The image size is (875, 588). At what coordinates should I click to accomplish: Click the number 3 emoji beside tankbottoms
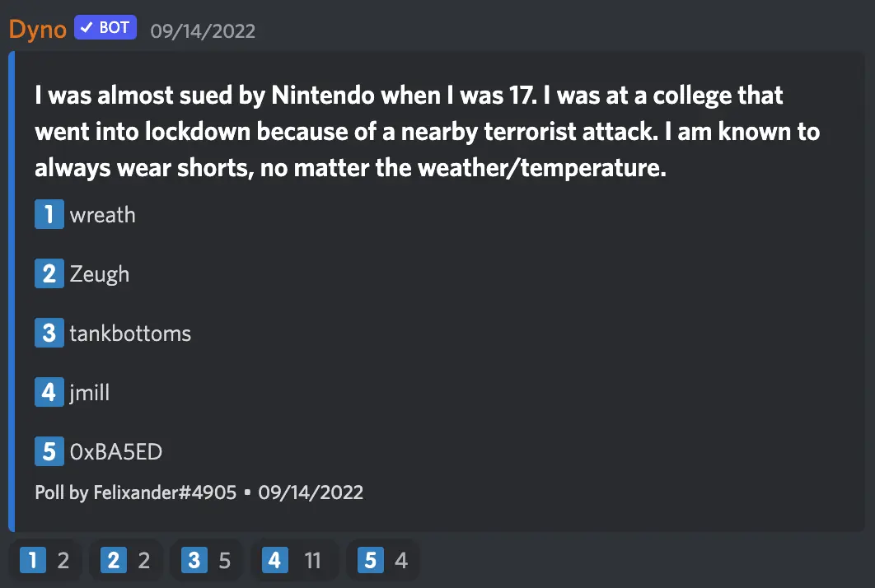(x=49, y=333)
